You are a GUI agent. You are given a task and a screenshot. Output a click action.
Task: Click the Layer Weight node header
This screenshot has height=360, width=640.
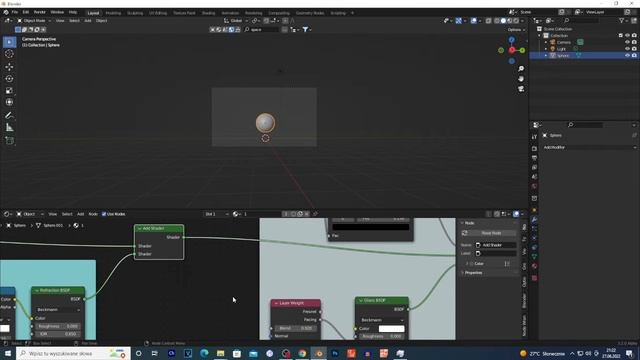[x=296, y=303]
